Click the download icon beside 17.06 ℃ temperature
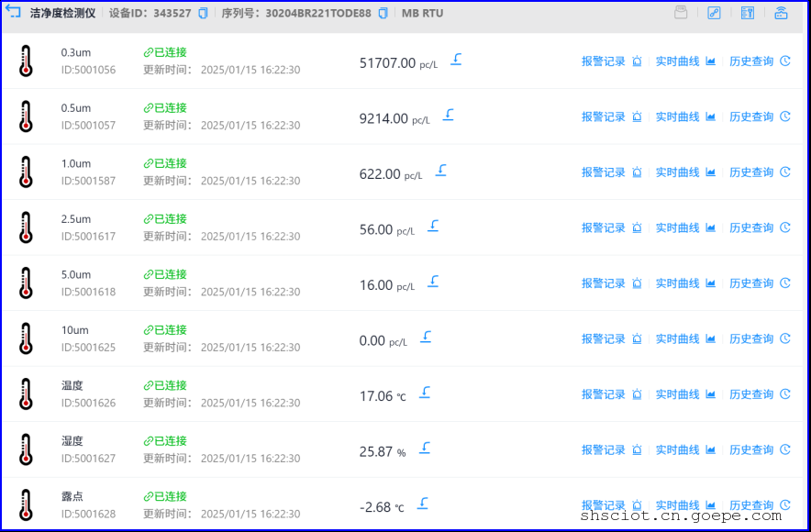 [x=425, y=393]
